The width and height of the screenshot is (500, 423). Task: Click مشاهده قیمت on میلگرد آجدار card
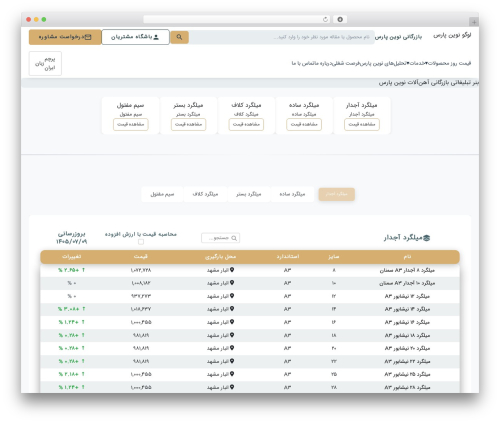click(362, 124)
